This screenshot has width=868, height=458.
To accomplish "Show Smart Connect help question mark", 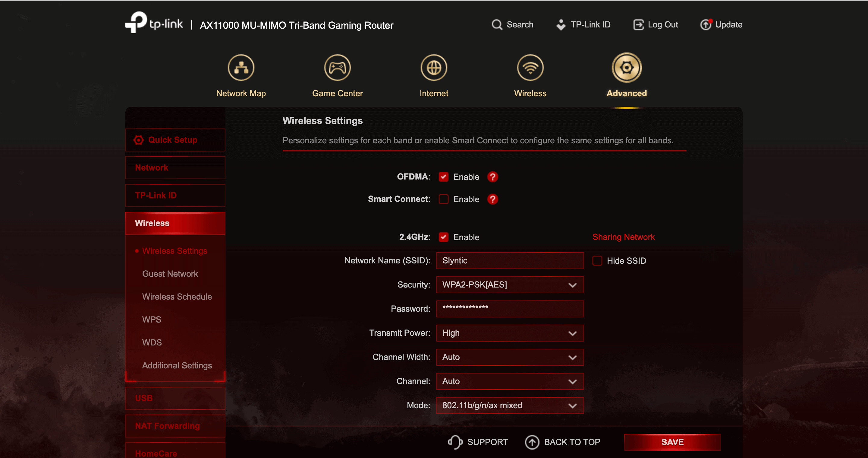I will point(493,199).
